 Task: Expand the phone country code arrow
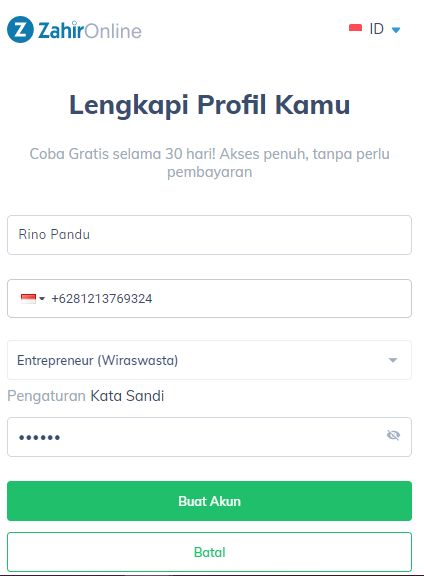(42, 299)
